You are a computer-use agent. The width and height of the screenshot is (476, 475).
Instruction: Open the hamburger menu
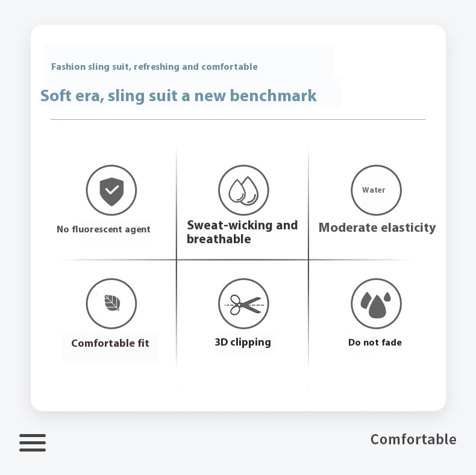(33, 442)
